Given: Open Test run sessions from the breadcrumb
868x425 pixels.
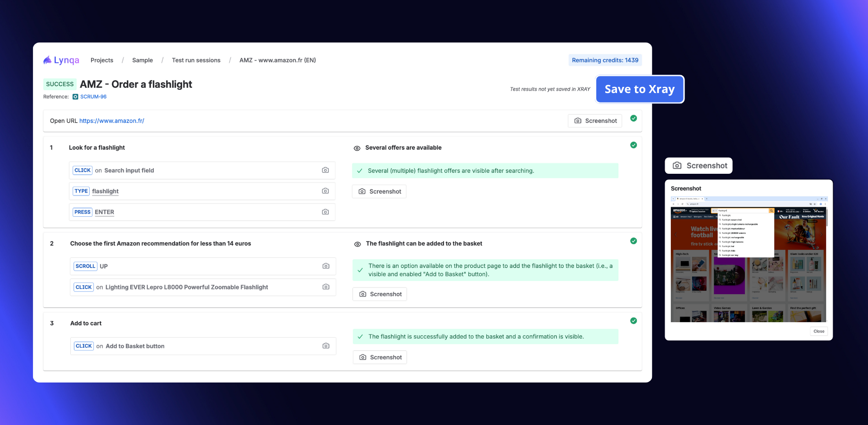Looking at the screenshot, I should pos(196,60).
